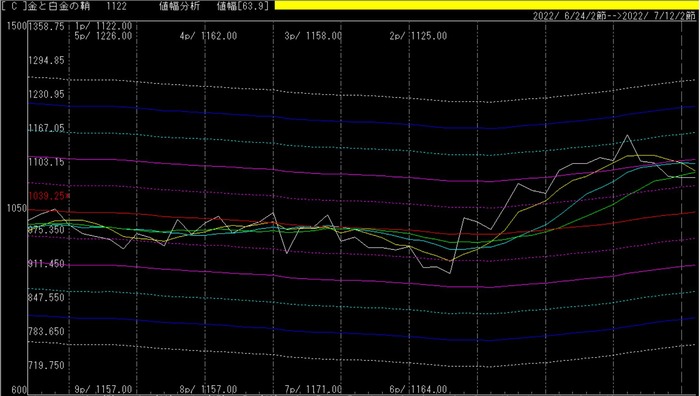Click the 1230.95 price level
This screenshot has height=396, width=700.
click(46, 94)
